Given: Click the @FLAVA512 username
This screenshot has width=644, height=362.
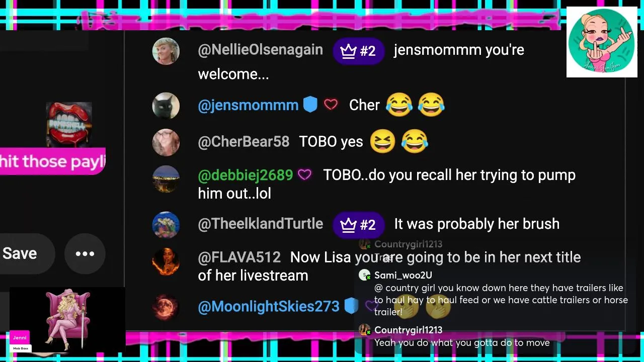Looking at the screenshot, I should click(239, 257).
